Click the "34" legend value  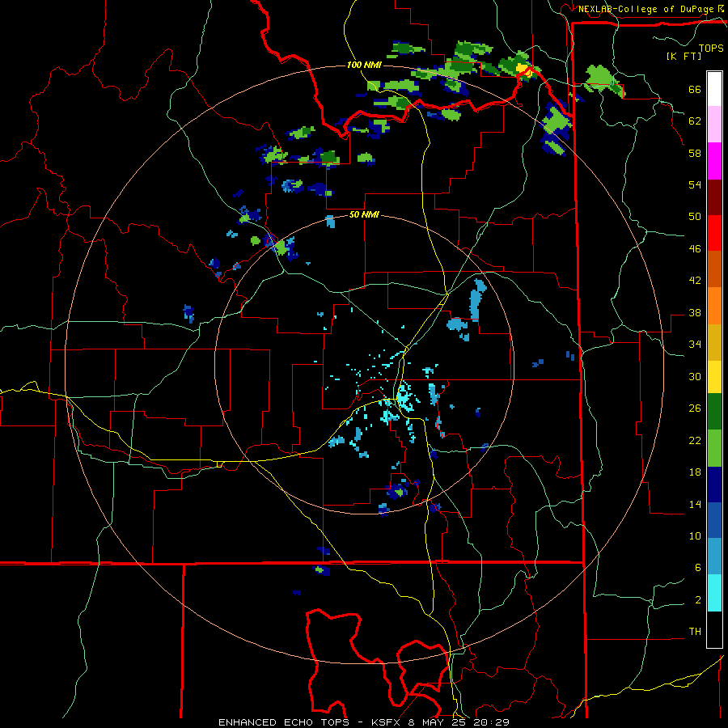695,344
